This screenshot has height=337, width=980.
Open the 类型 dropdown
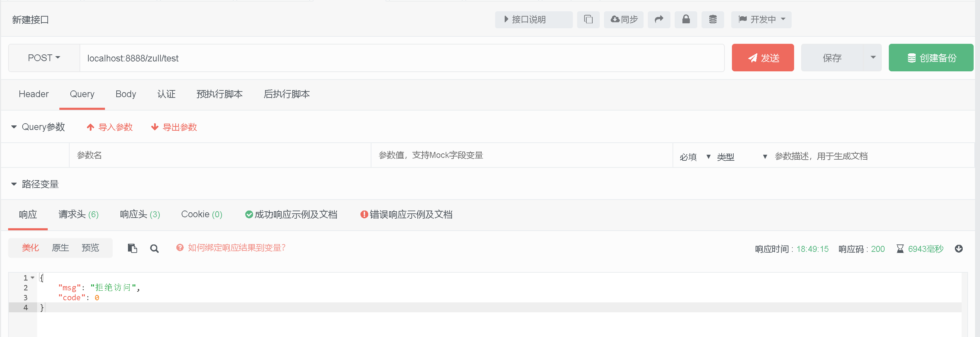pos(742,156)
